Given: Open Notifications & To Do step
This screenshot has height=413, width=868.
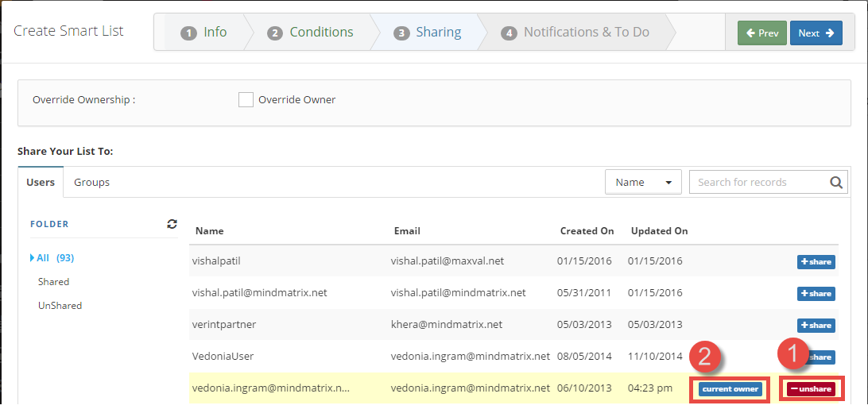Looking at the screenshot, I should tap(576, 33).
